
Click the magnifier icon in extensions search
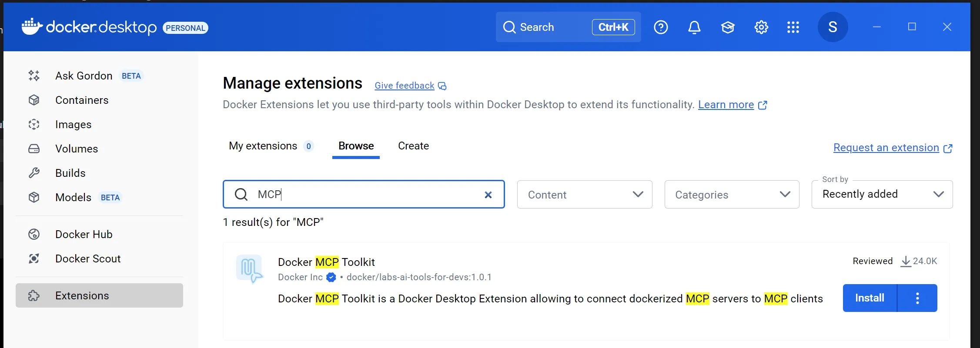241,194
